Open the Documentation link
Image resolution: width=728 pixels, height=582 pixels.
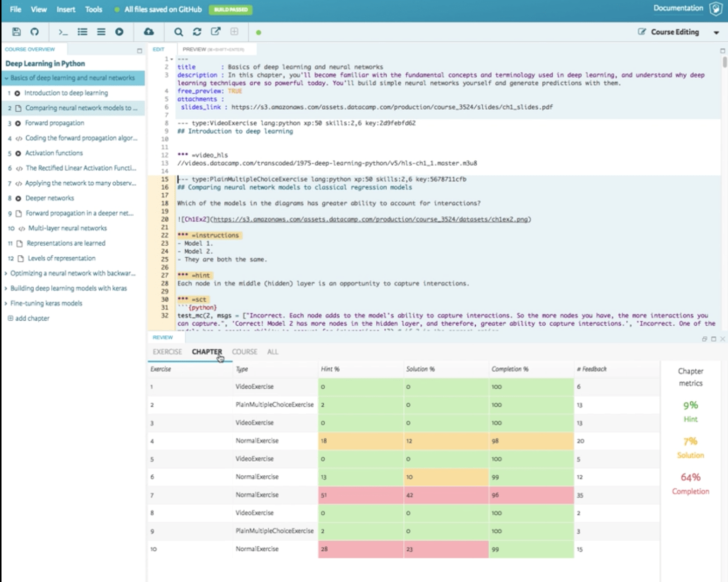[678, 8]
